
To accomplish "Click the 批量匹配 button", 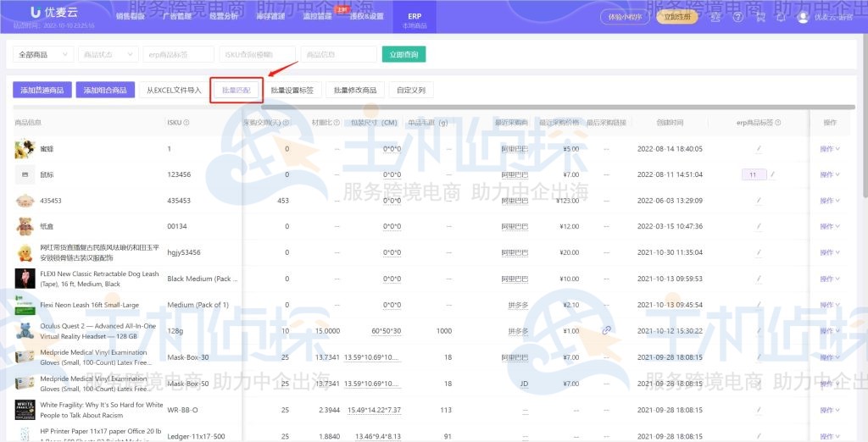I will pyautogui.click(x=236, y=90).
